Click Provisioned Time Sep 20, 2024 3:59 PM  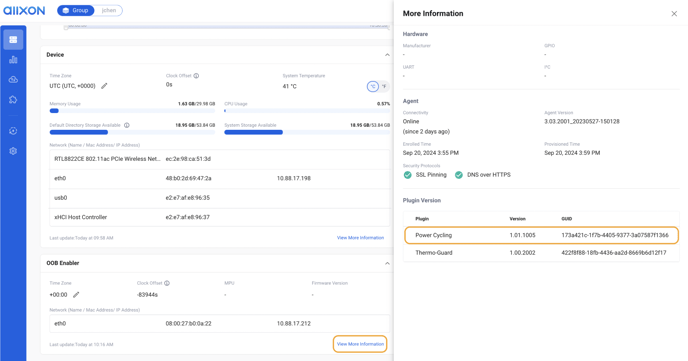(x=572, y=153)
